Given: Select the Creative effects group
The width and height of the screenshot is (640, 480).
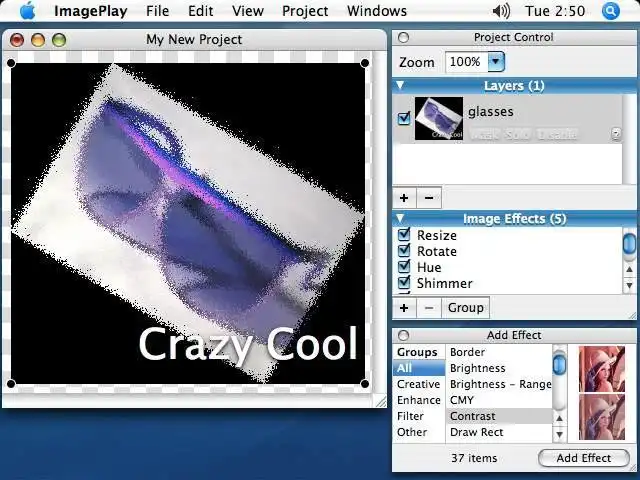Looking at the screenshot, I should [x=419, y=384].
